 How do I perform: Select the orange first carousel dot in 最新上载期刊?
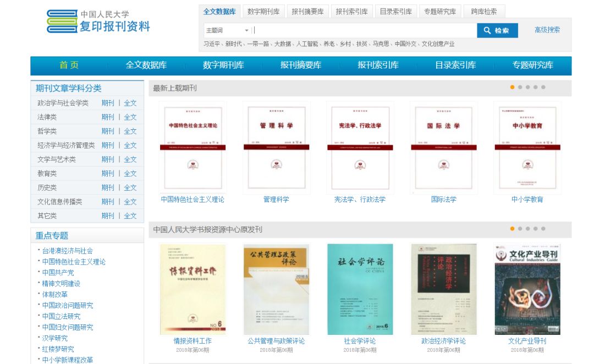pos(512,87)
